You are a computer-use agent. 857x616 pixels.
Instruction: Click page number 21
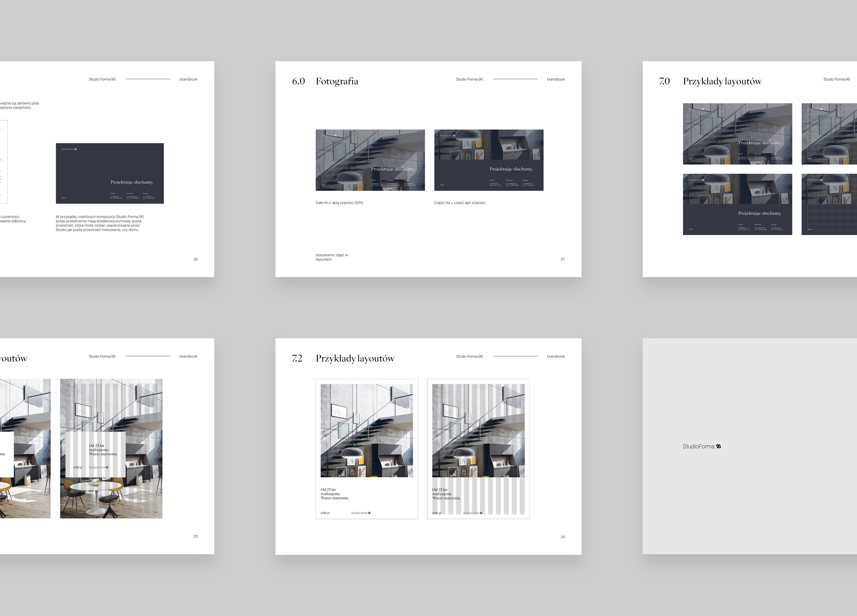pos(562,259)
